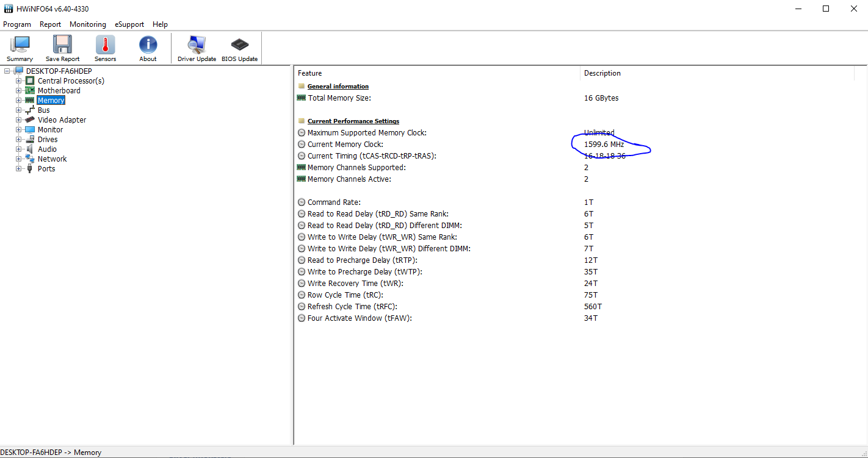Open the Sensors thermometer icon
This screenshot has width=868, height=458.
[x=105, y=45]
